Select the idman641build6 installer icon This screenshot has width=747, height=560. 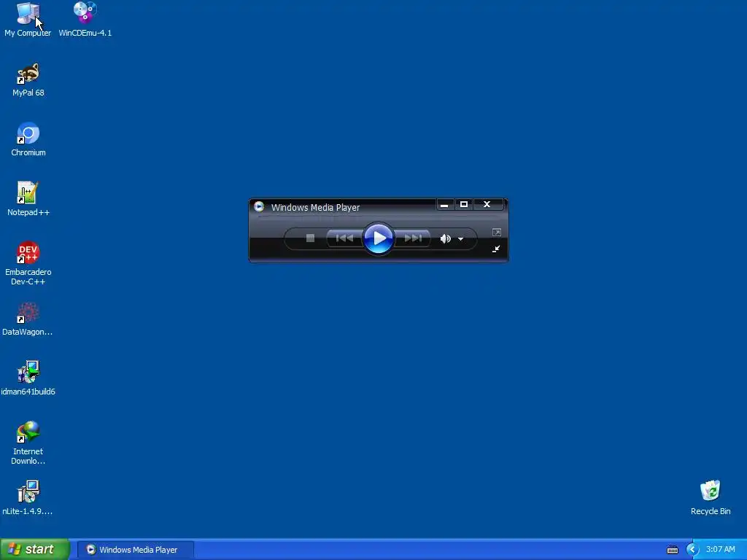pos(28,378)
